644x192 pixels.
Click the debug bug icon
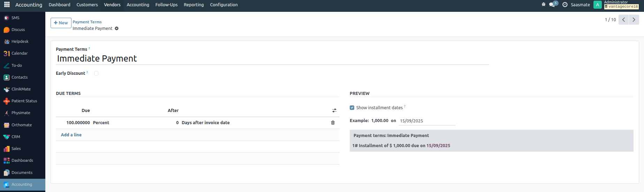point(543,5)
